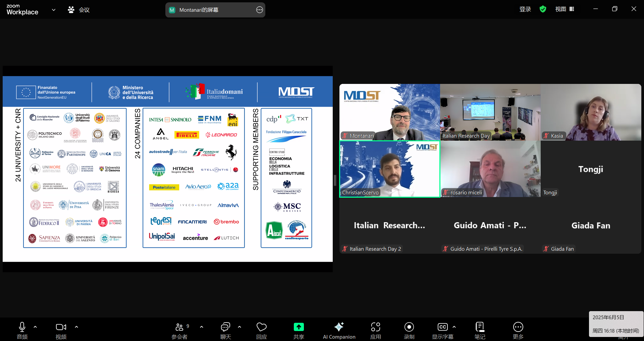Click muted mic icon on rosario miceli's tile
The image size is (644, 341).
445,192
